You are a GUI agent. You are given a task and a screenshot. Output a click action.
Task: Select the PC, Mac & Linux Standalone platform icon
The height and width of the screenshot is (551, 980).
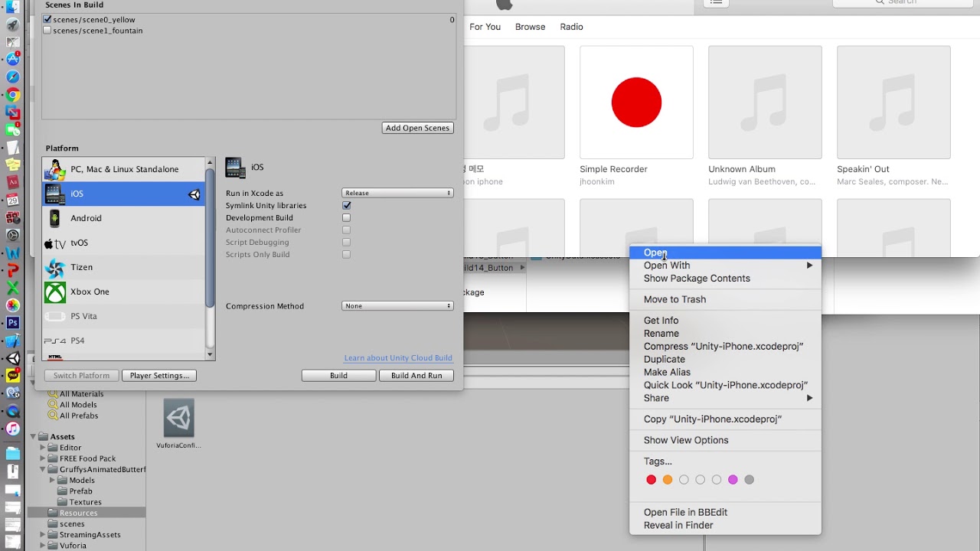pos(55,169)
